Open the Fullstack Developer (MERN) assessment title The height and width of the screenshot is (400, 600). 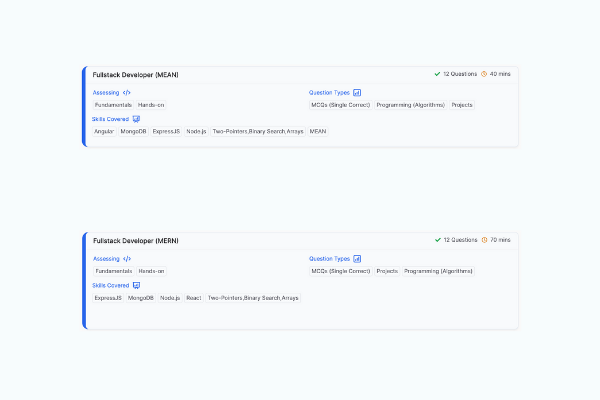coord(135,241)
